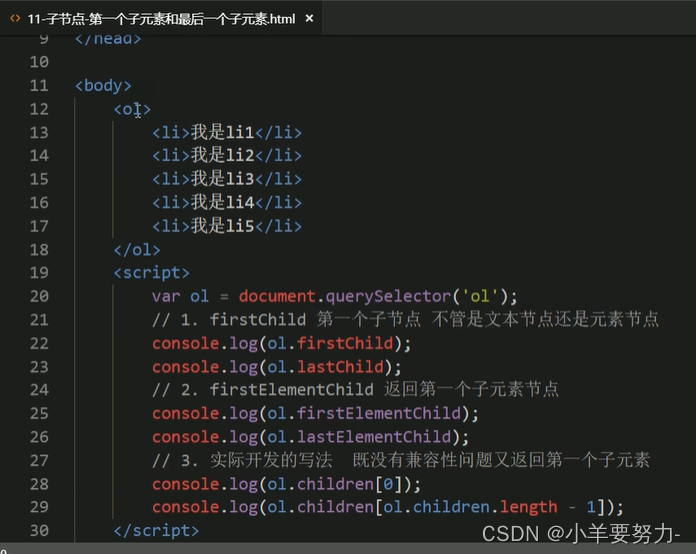Click the ol.children.length - 1 expression
The height and width of the screenshot is (554, 696).
(x=489, y=507)
